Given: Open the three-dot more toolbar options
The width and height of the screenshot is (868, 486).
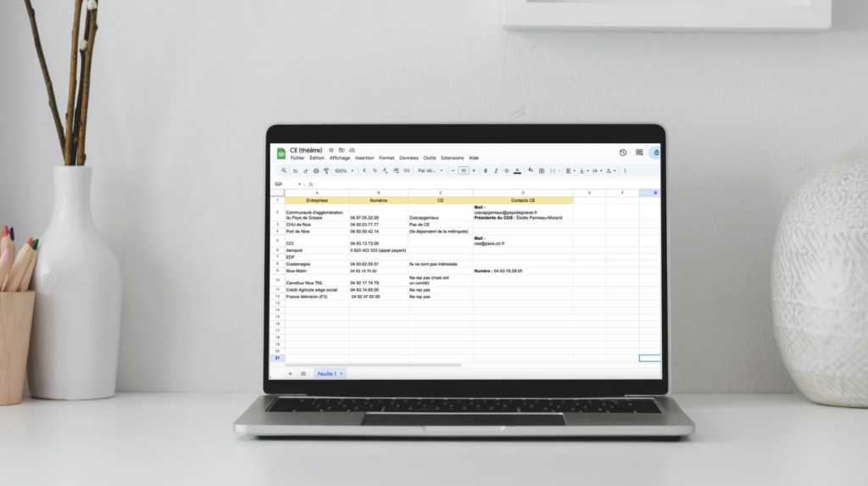Looking at the screenshot, I should [x=625, y=170].
